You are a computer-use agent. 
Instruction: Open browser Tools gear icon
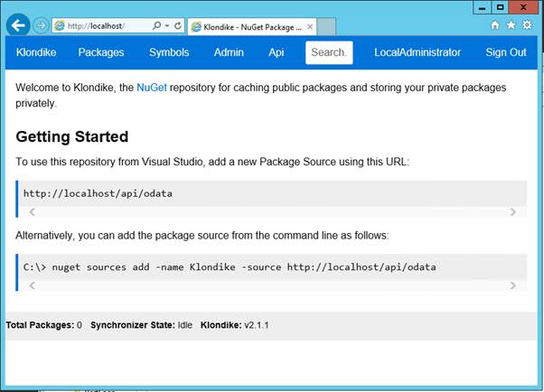(527, 25)
